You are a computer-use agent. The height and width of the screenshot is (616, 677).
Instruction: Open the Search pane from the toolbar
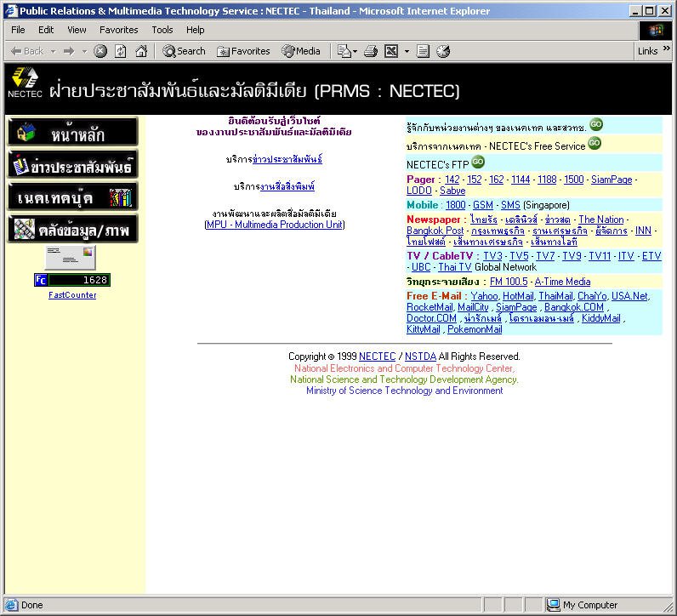[184, 51]
